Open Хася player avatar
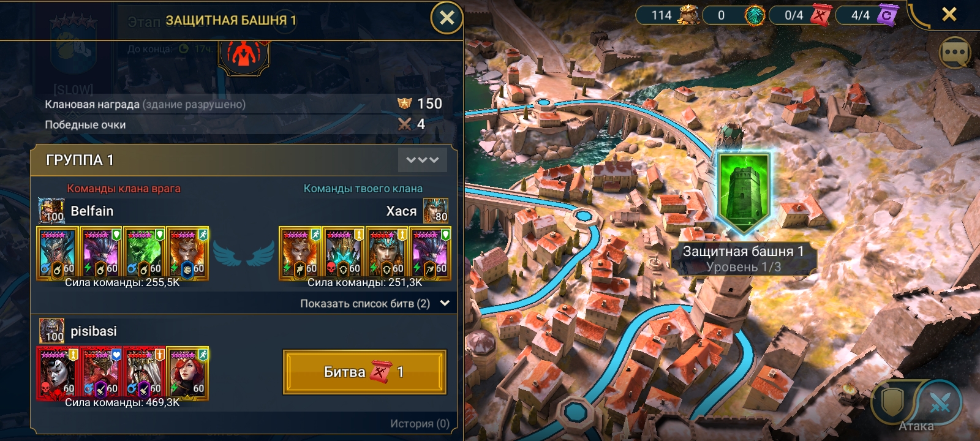980x441 pixels. click(x=435, y=211)
